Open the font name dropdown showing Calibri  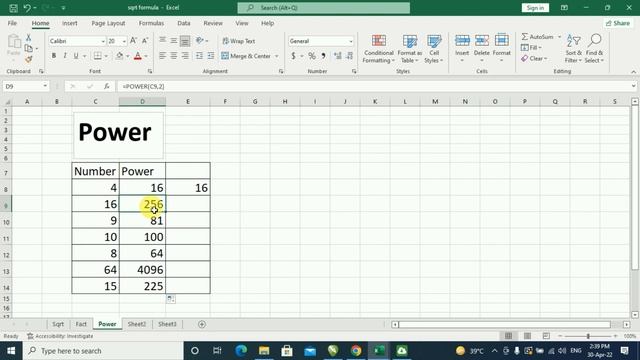(x=103, y=41)
